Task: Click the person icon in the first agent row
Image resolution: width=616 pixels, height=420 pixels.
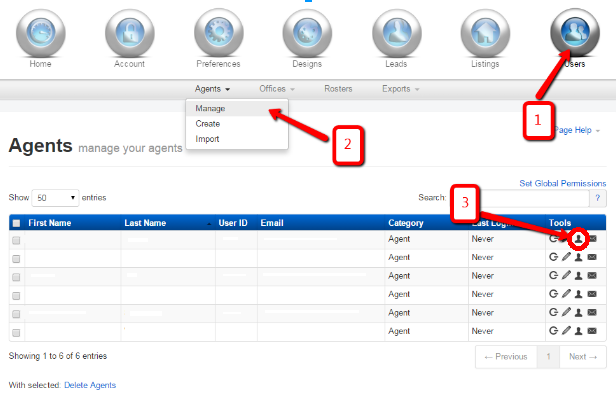Action: coord(578,238)
